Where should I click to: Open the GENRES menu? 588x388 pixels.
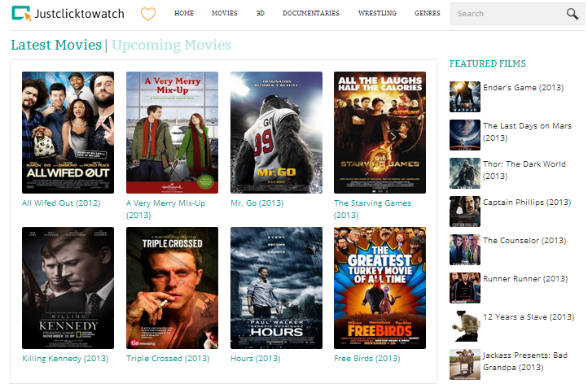(x=427, y=13)
